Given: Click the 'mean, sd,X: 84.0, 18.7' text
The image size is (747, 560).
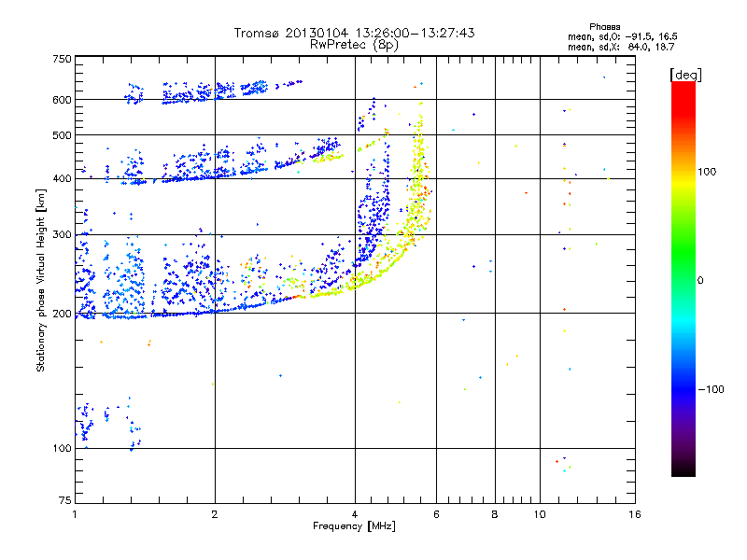Looking at the screenshot, I should click(x=621, y=47).
